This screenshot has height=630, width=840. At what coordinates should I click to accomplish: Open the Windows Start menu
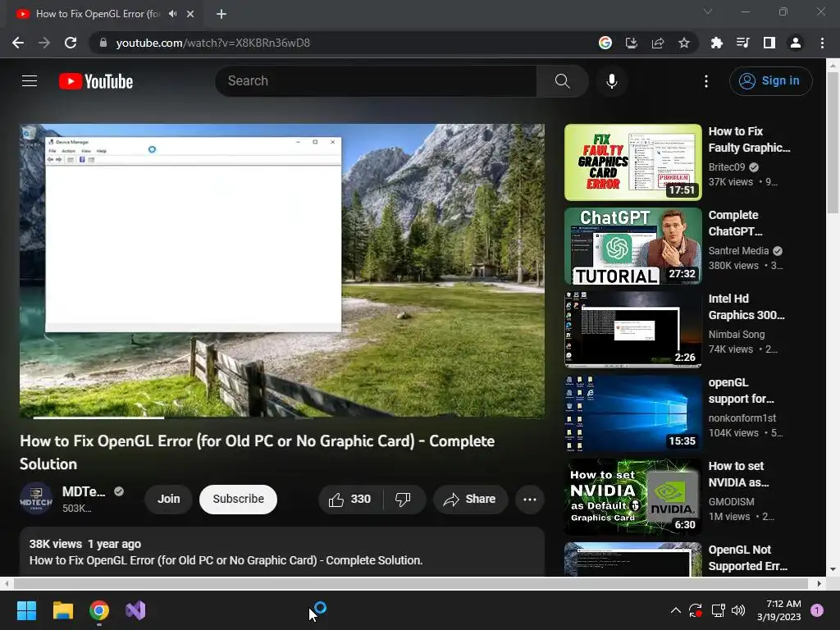pyautogui.click(x=26, y=610)
